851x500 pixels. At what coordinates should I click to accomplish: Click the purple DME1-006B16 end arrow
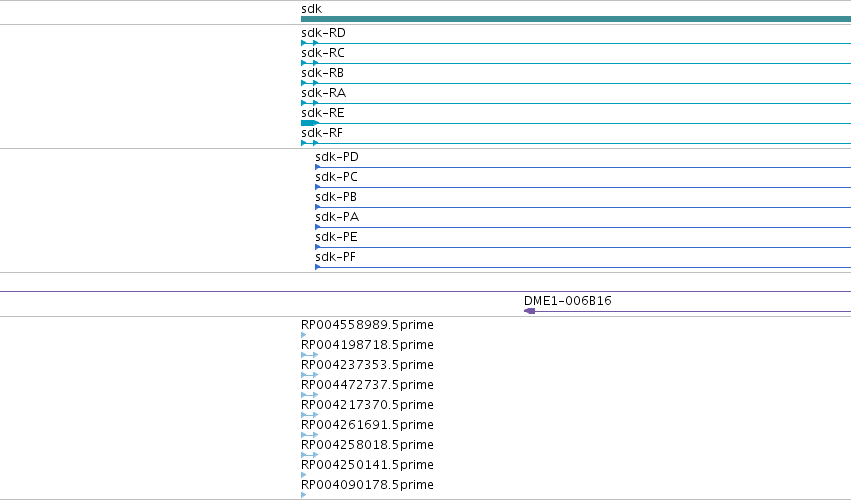tap(530, 311)
